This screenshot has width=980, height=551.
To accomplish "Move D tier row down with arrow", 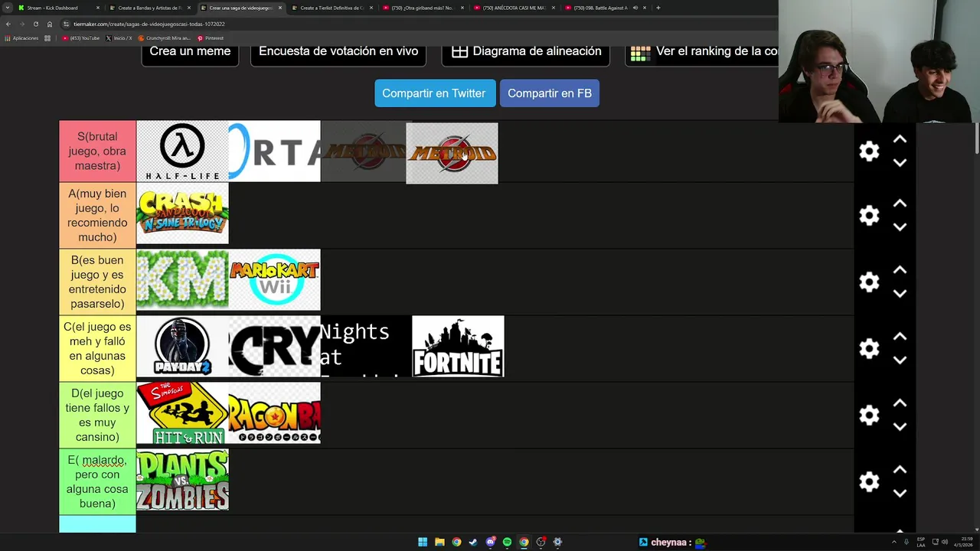I will coord(900,426).
